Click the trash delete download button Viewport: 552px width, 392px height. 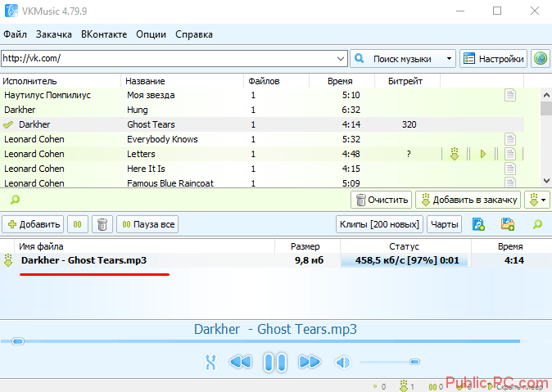(x=102, y=224)
